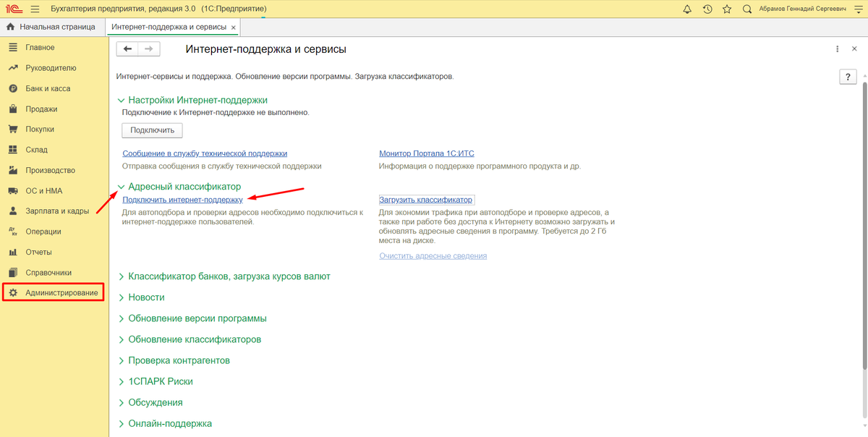This screenshot has height=437, width=868.
Task: Open notifications bell icon
Action: point(687,9)
